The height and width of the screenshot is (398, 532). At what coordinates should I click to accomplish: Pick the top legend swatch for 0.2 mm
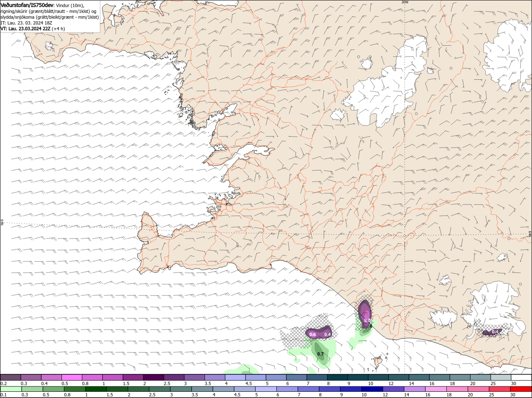[10, 377]
